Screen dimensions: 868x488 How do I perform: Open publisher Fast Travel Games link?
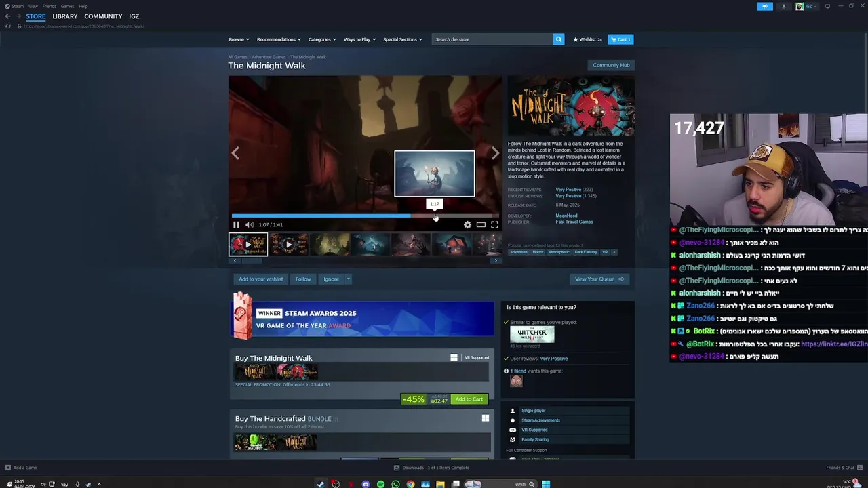pos(574,222)
